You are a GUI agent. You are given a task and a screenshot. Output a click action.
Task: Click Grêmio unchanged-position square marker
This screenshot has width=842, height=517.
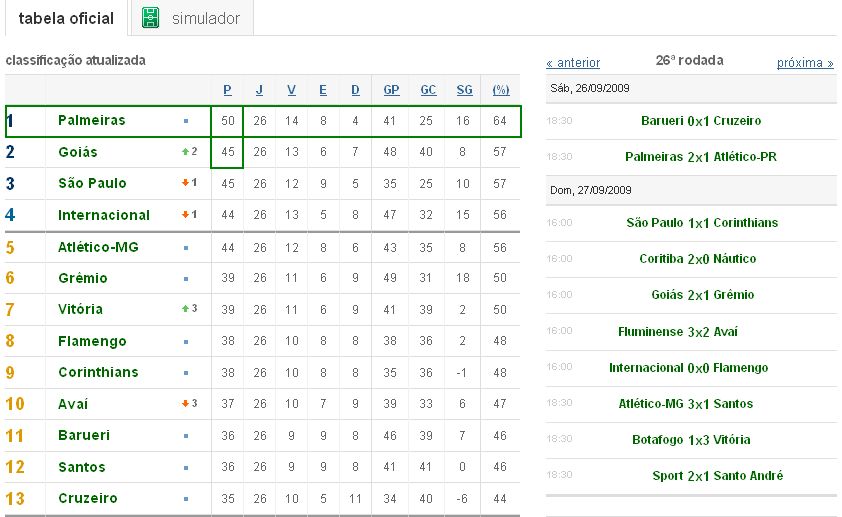tap(186, 279)
